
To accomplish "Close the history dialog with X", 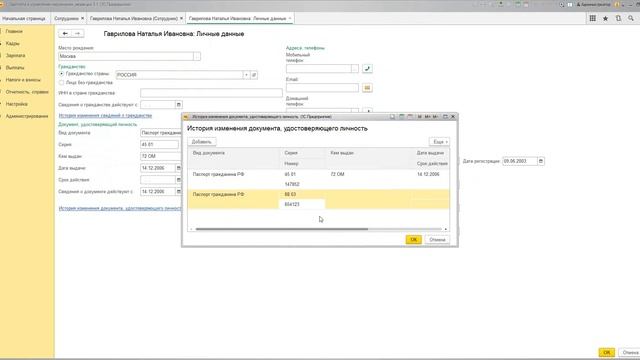I will [x=453, y=117].
